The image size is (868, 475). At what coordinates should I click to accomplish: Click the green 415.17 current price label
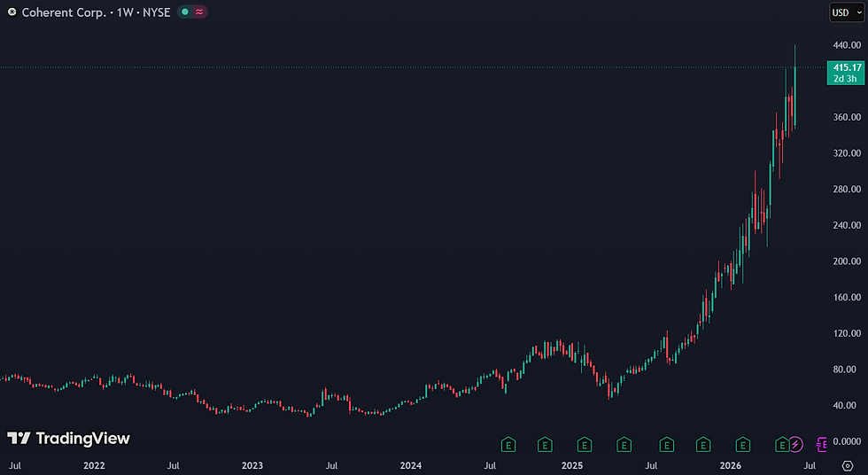pos(848,67)
